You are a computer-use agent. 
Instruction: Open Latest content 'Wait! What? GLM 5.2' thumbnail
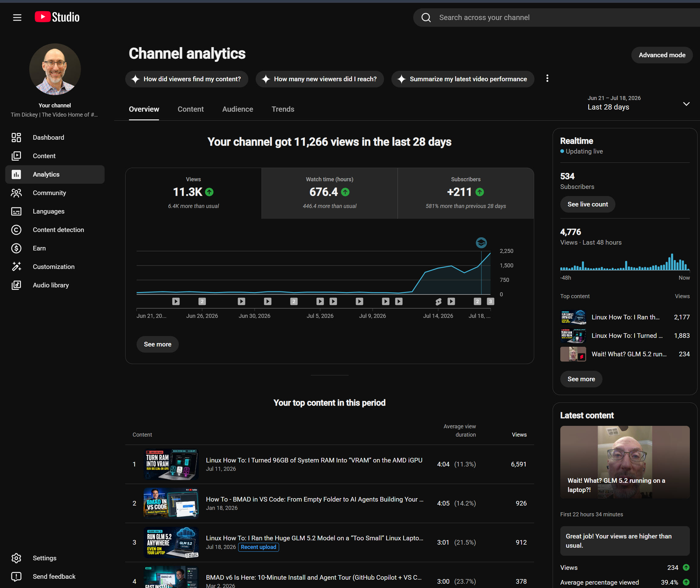point(625,462)
